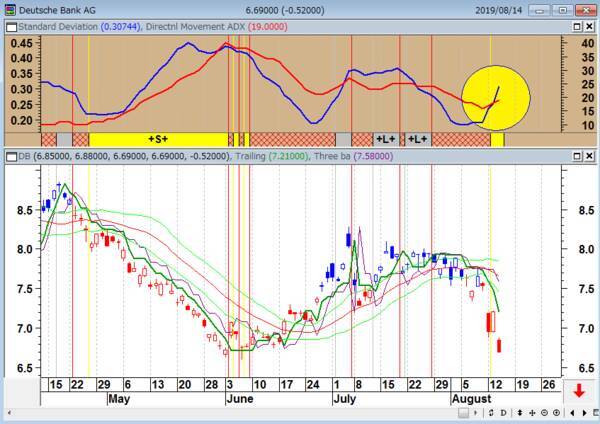Step chart backward with left triangle
This screenshot has height=424, width=600.
(572, 413)
